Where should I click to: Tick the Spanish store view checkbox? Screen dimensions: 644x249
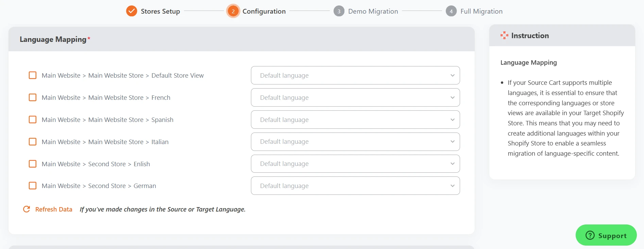pyautogui.click(x=33, y=120)
